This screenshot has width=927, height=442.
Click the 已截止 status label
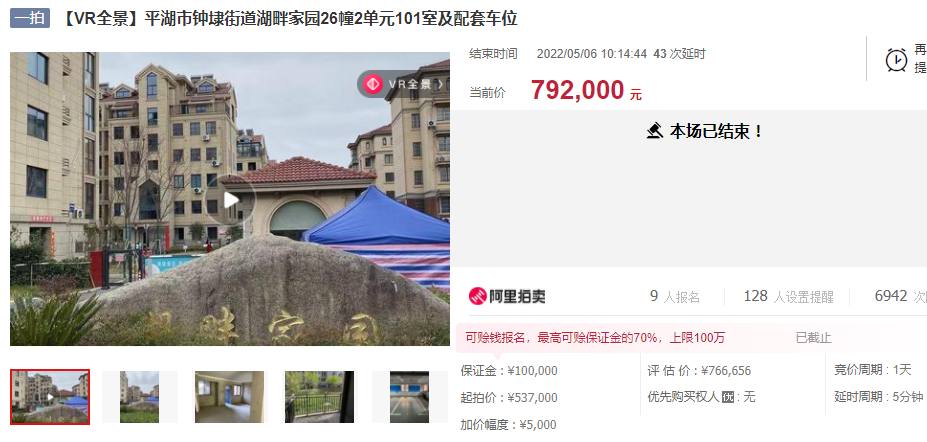tap(813, 338)
